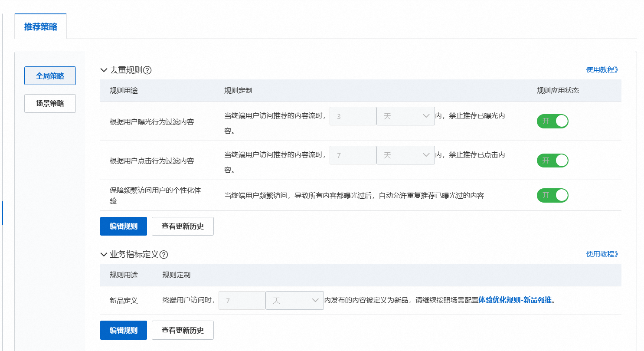Toggle the 根据用户曝光行为过滤内容 switch
Viewport: 644px width, 351px height.
[552, 121]
